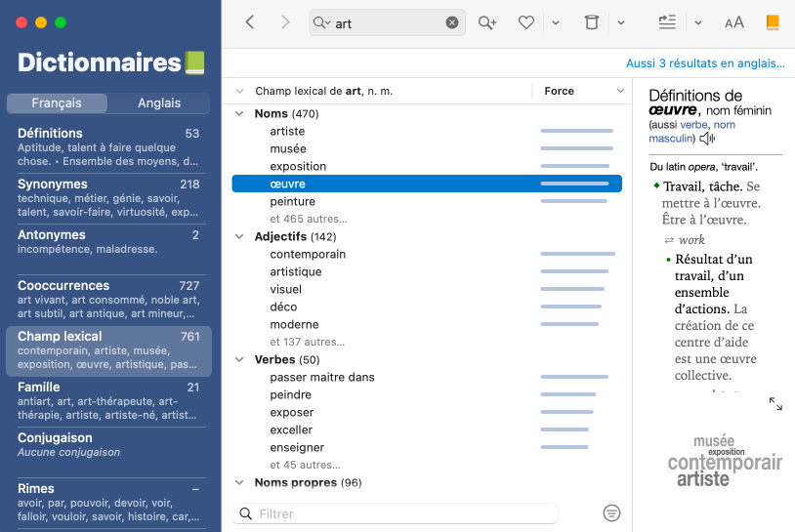Screen dimensions: 795x532
Task: Expand the word cloud panel
Action: point(775,403)
